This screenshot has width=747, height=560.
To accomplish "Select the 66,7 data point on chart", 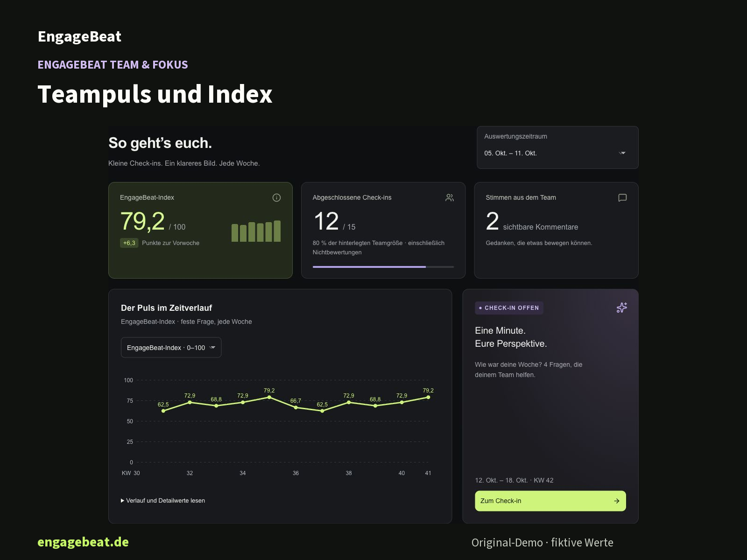I will pyautogui.click(x=296, y=407).
